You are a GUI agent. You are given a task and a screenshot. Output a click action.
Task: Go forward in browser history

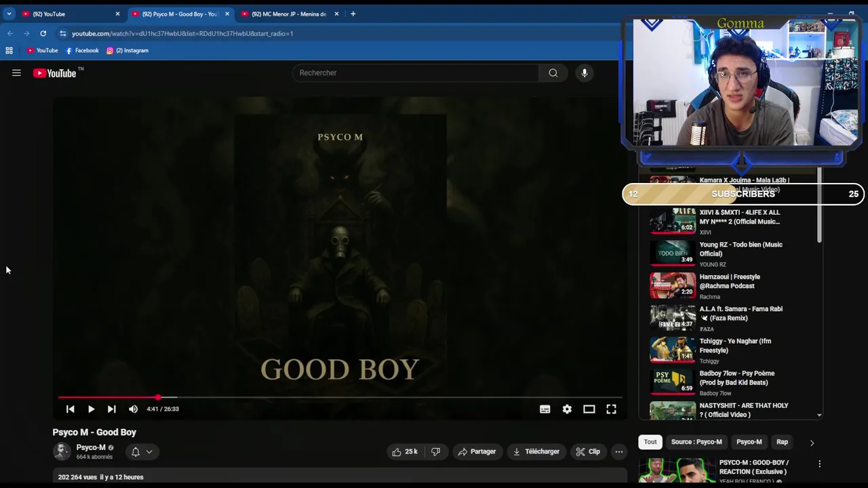[x=26, y=33]
